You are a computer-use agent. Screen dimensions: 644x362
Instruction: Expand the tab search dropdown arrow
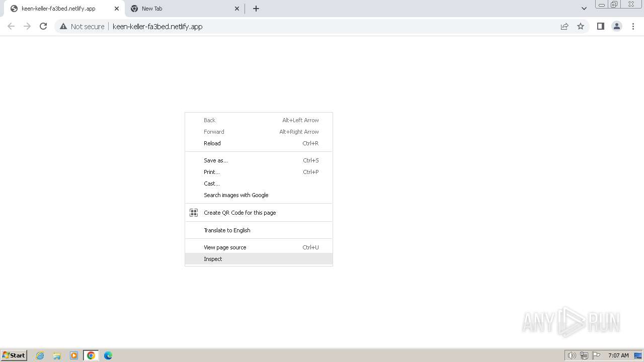point(584,9)
